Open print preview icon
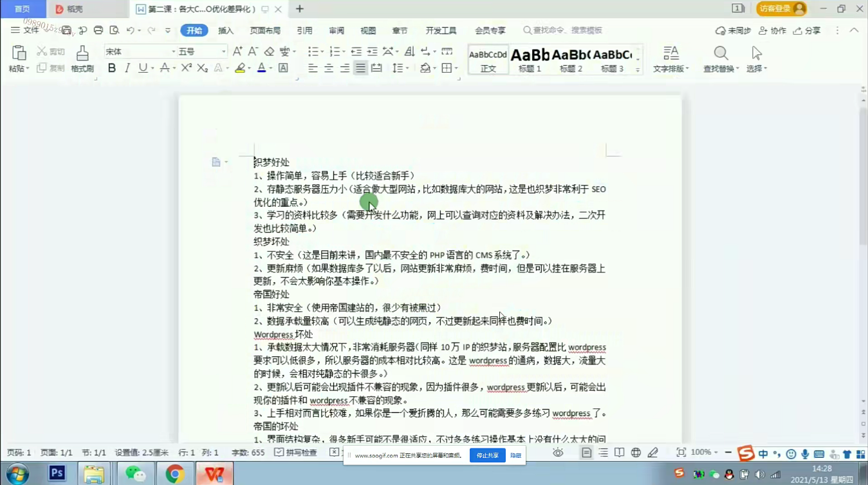This screenshot has width=868, height=485. (x=115, y=30)
